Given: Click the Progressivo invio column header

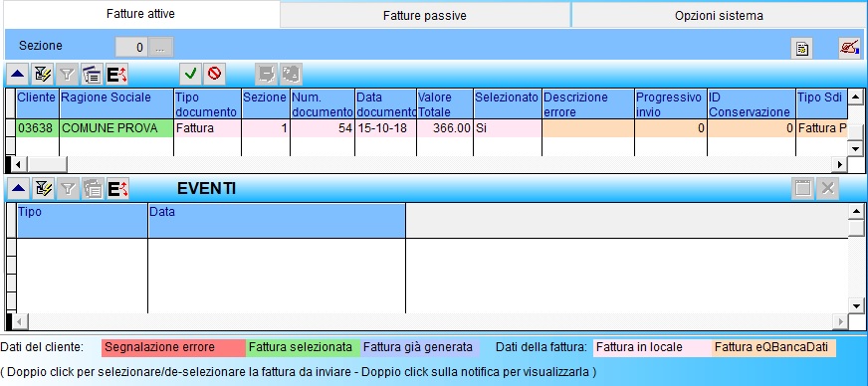Looking at the screenshot, I should coord(671,104).
